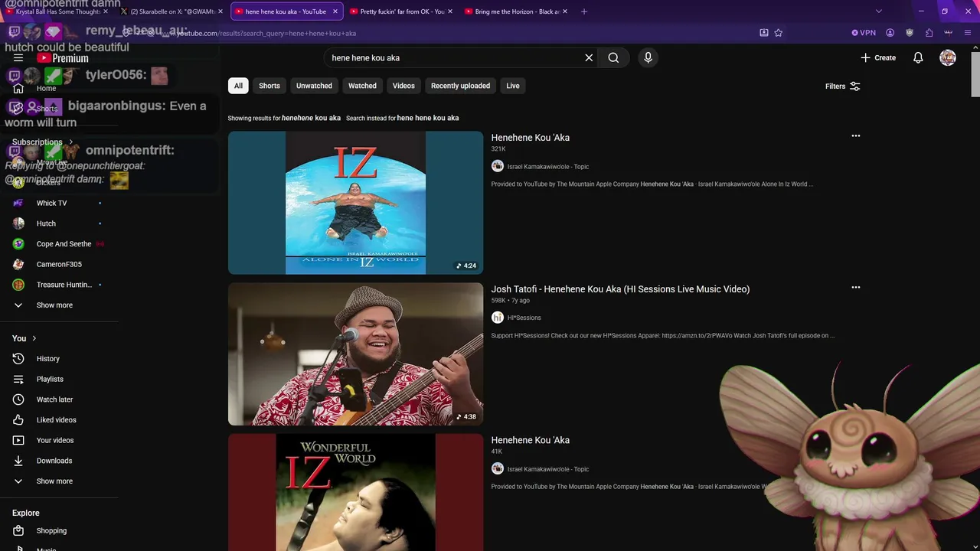Select the Unwatched filter chip
Screen dimensions: 980x551
314,86
